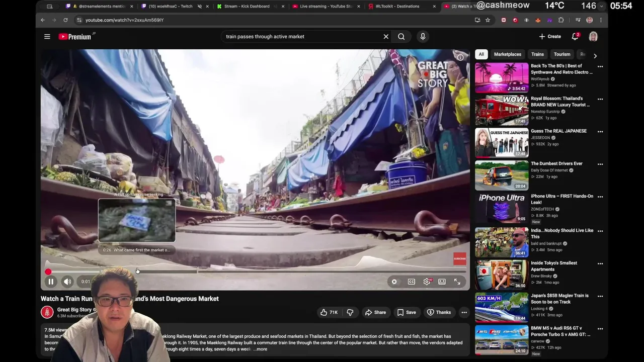Switch to woeMhsaC Twitch tab
The image size is (644, 362).
[171, 7]
